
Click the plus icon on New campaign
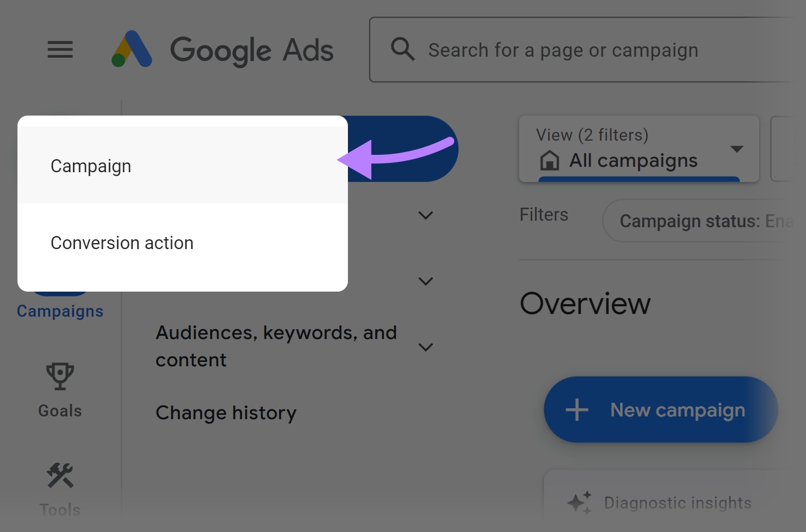577,409
